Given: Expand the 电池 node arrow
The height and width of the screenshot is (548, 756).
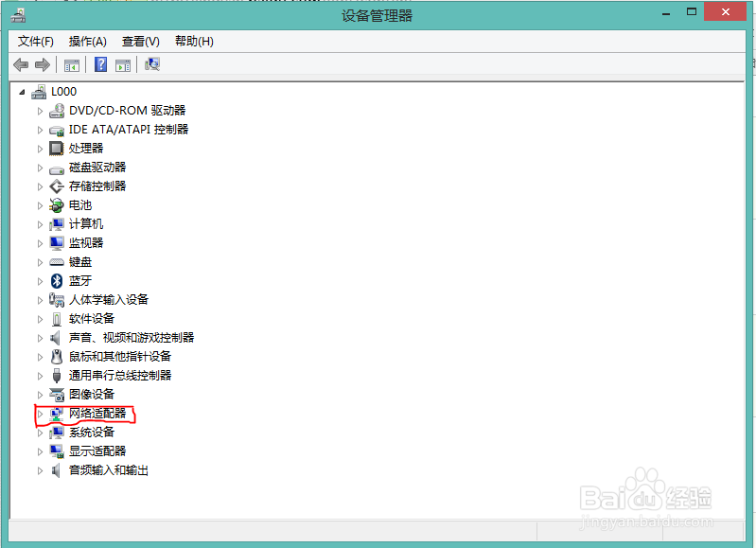Looking at the screenshot, I should click(x=40, y=205).
